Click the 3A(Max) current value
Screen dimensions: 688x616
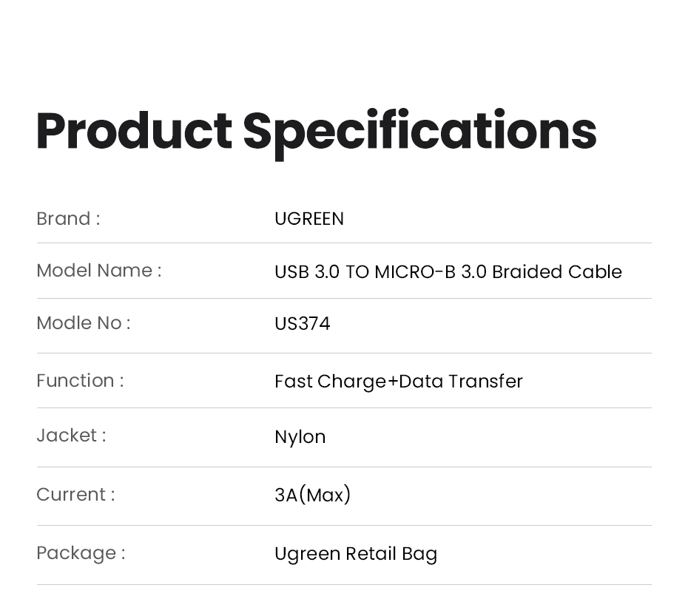pos(312,495)
